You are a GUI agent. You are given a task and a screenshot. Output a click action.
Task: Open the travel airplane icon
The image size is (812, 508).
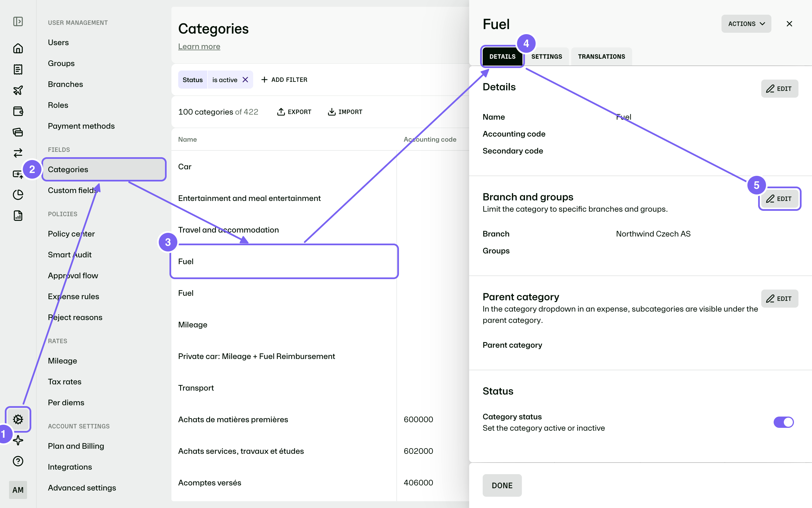[x=18, y=90]
